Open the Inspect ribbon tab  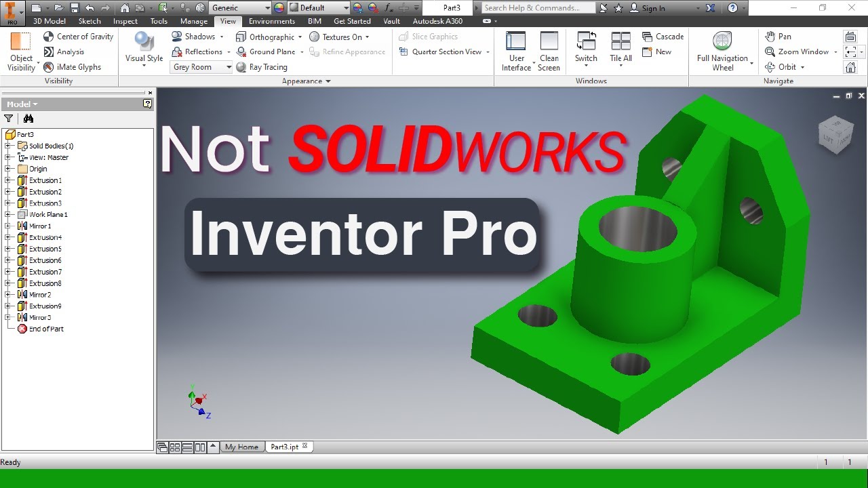(125, 21)
